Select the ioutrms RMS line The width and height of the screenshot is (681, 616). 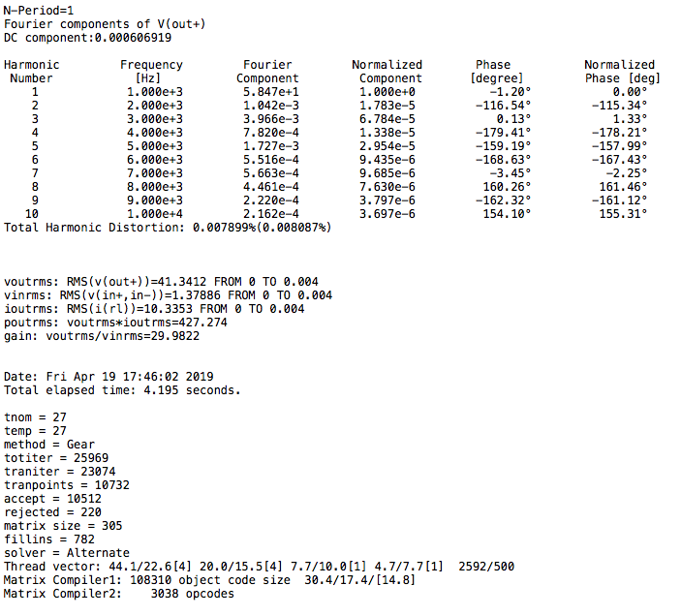click(154, 309)
